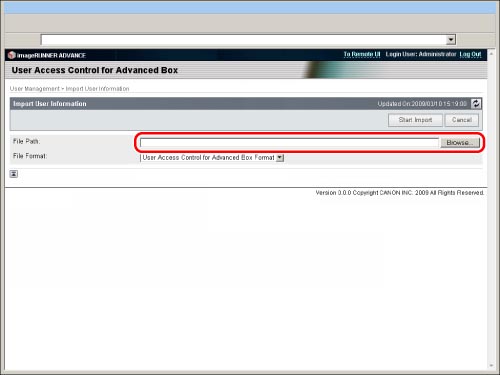Focus the File Path input field

click(x=289, y=143)
